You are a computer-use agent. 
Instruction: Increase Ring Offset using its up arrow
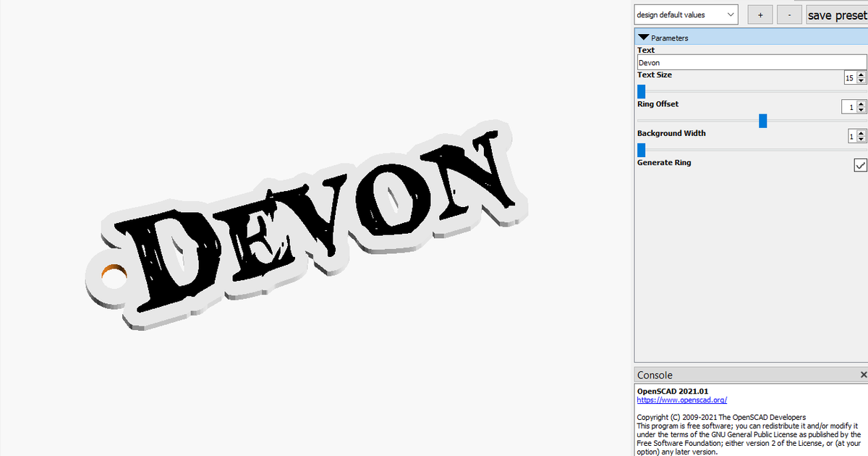(862, 104)
